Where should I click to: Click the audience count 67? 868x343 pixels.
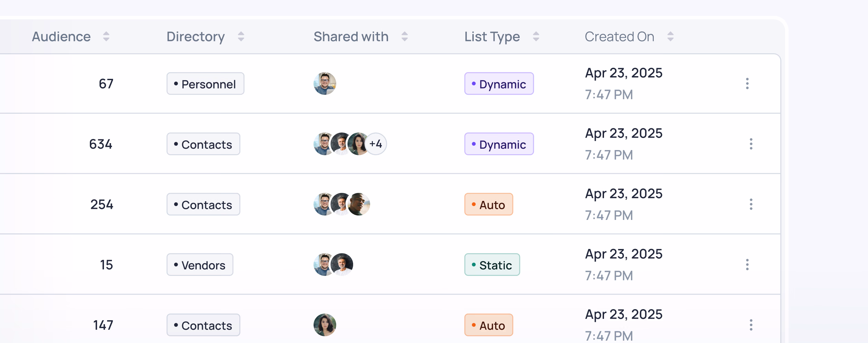click(106, 84)
